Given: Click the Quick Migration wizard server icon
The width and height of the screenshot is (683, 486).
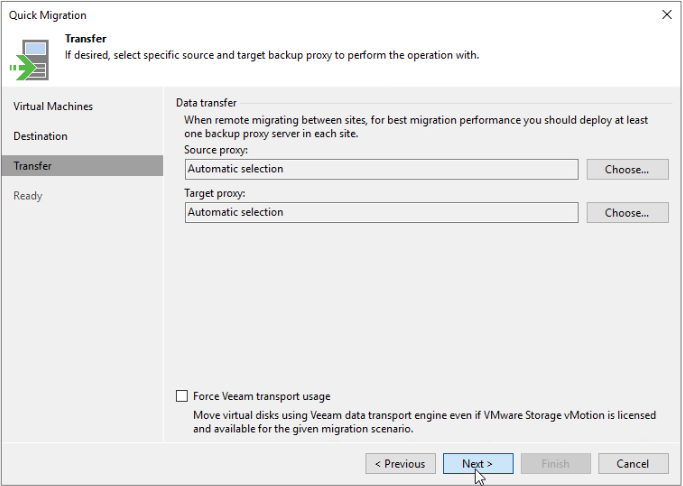Looking at the screenshot, I should pos(30,60).
